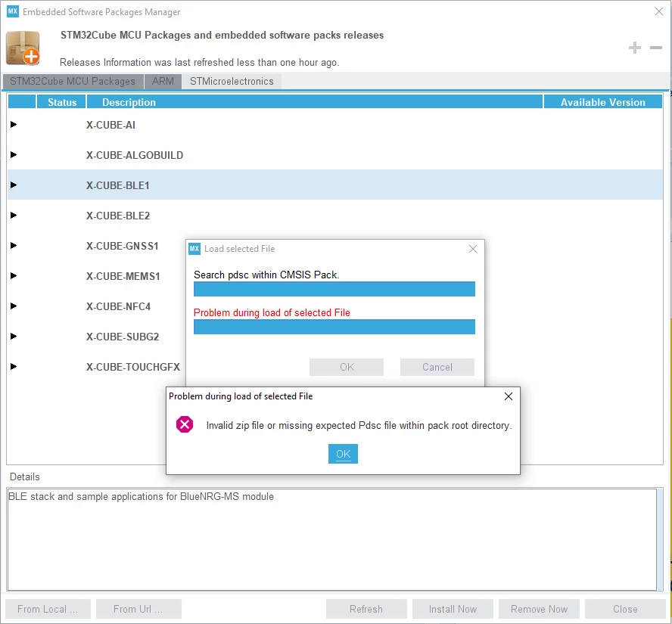Click the red error icon in dialog

[x=185, y=424]
